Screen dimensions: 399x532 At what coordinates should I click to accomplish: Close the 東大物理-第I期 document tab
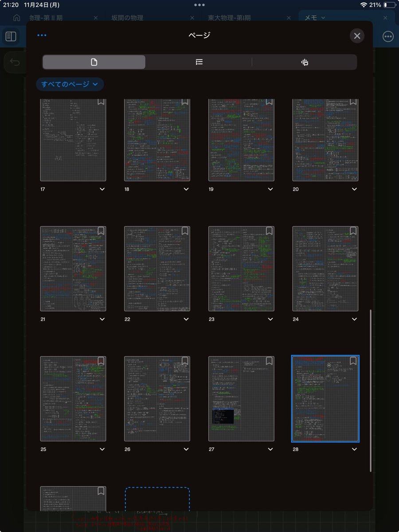[289, 18]
